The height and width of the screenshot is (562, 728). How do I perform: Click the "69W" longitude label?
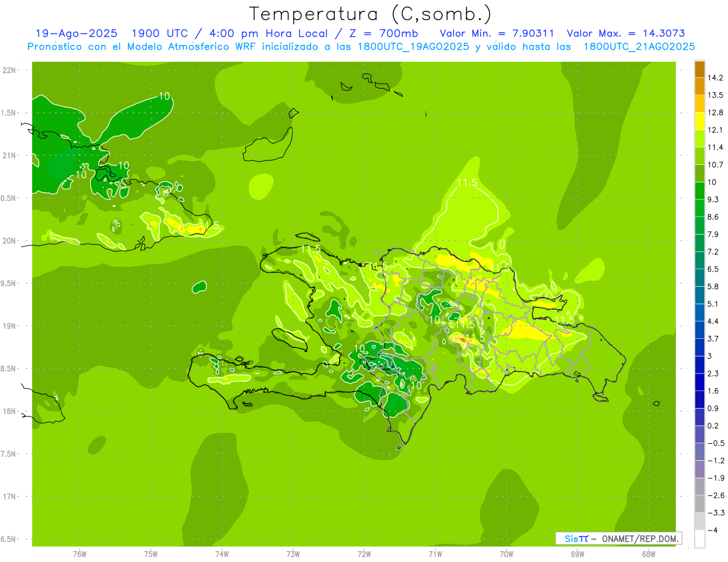pos(578,554)
